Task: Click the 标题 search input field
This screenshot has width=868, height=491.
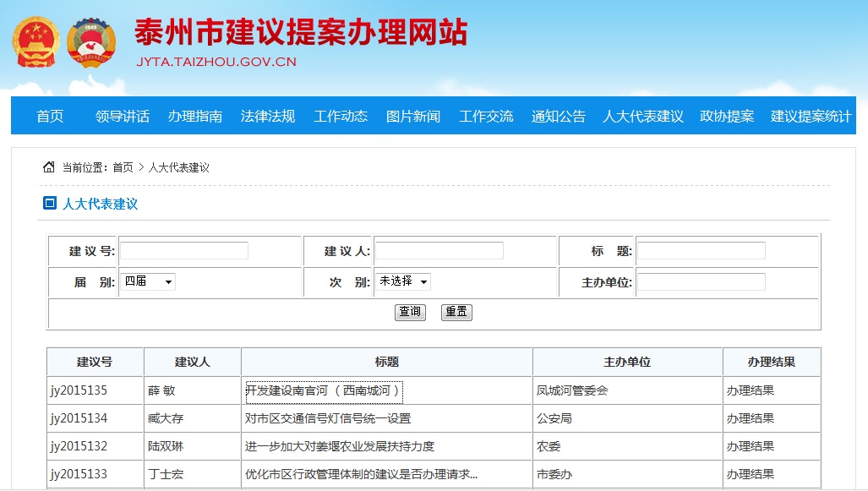Action: (x=701, y=251)
